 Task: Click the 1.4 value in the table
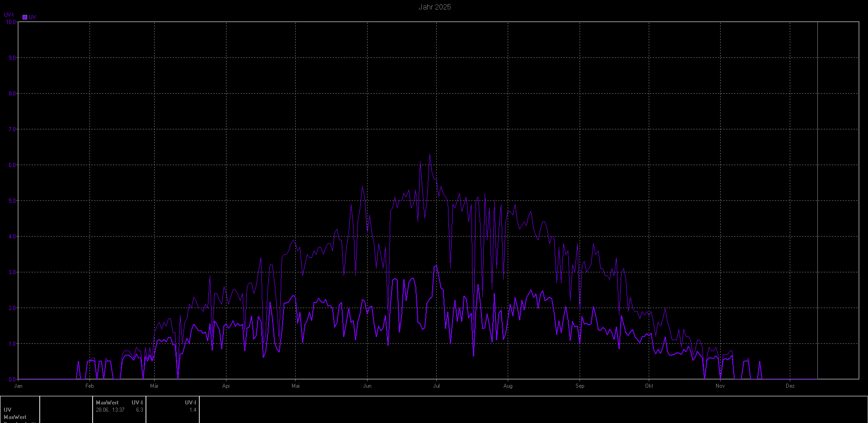point(193,410)
